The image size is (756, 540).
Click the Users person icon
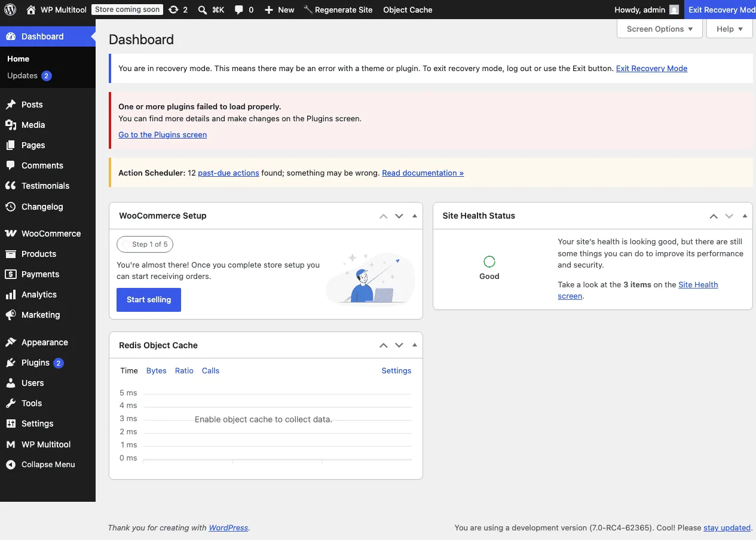[x=11, y=383]
